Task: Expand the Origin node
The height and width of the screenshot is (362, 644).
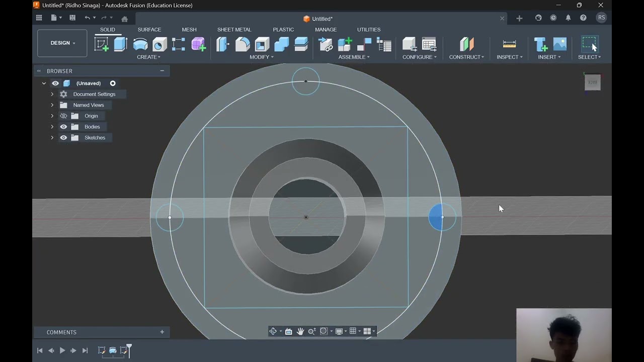Action: (52, 116)
